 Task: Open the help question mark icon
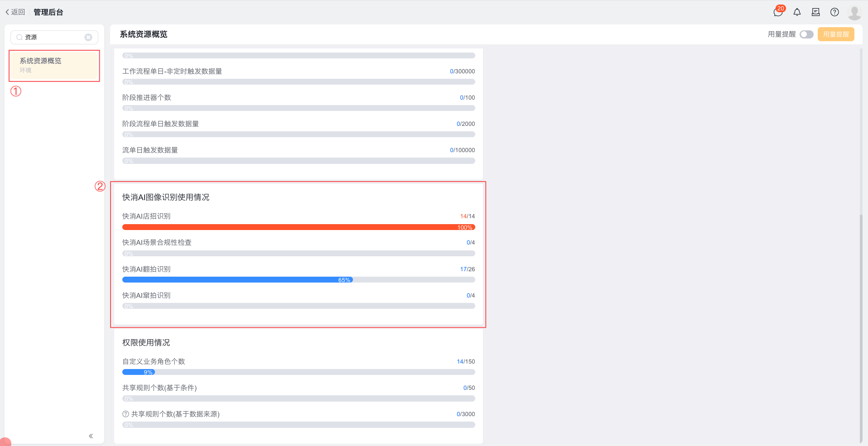coord(834,12)
